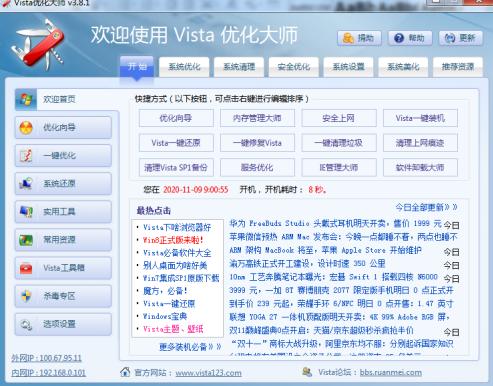Open the 宏碁 Swift 1 laptop headline
Viewport: 493px width, 386px height.
333,277
